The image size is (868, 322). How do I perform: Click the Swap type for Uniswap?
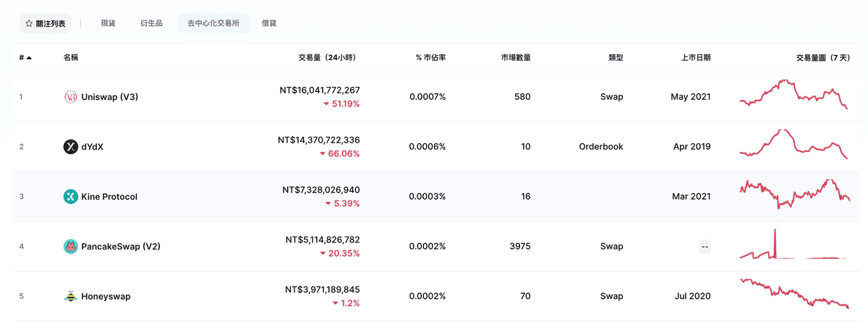click(x=611, y=97)
